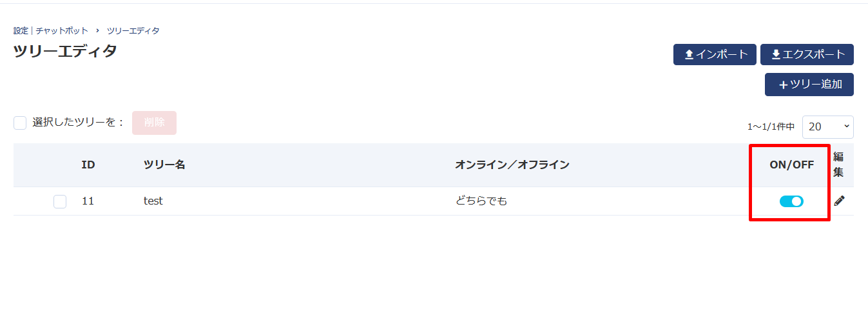Open the page size dropdown showing 20
868x333 pixels.
[827, 127]
